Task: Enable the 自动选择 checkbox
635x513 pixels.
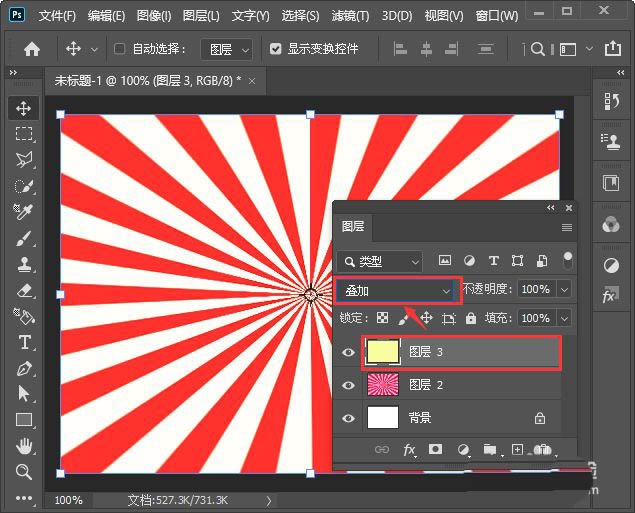Action: tap(119, 49)
